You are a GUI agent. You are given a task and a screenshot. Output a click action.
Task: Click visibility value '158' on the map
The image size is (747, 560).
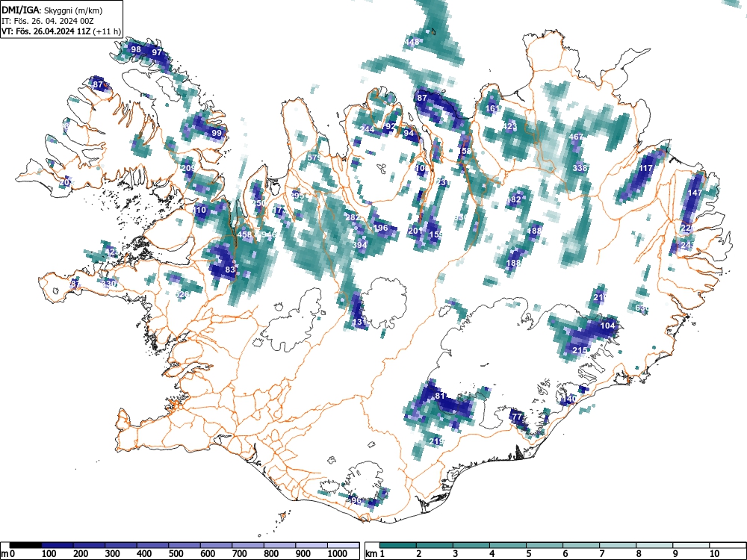pos(464,151)
